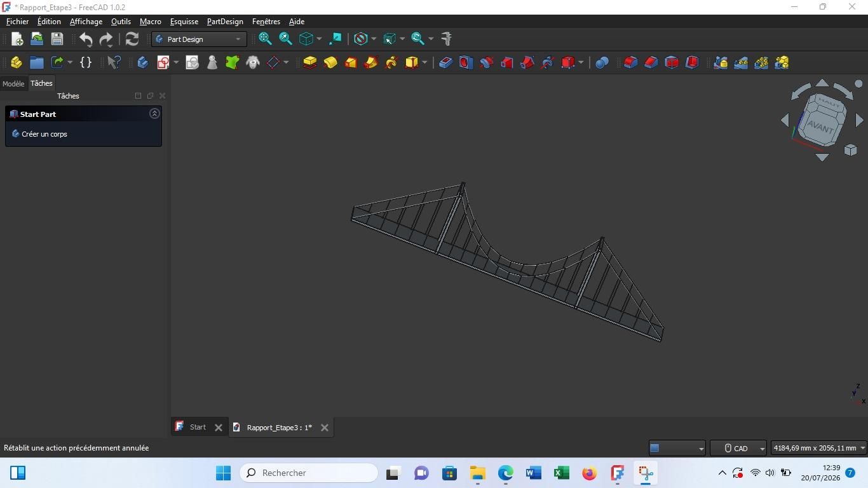This screenshot has width=868, height=488.
Task: Click the Windows taskbar search box
Action: click(309, 473)
